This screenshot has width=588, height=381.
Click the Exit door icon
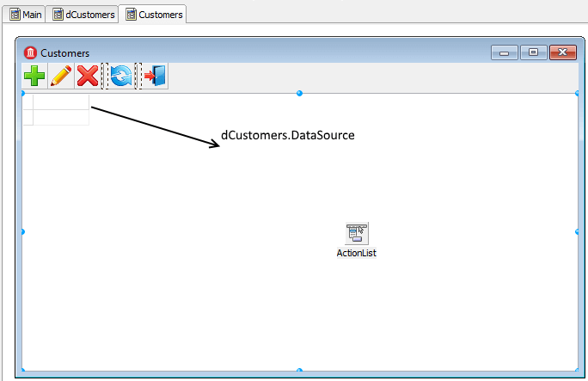155,77
